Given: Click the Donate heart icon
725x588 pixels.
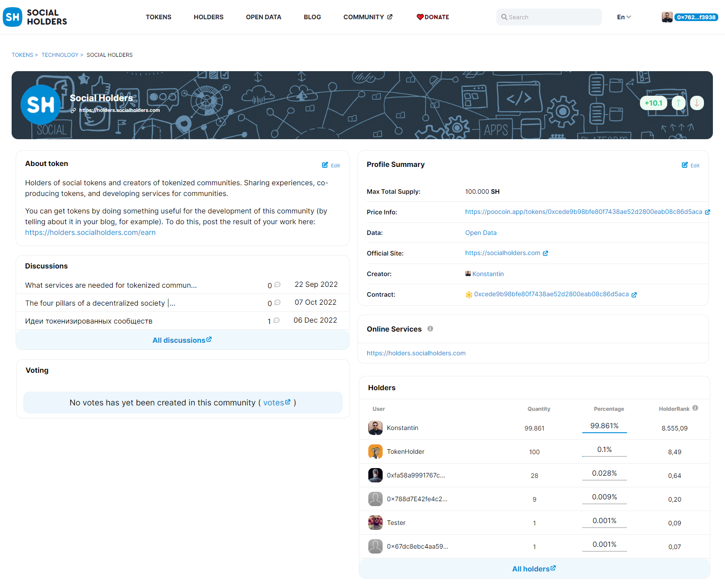Looking at the screenshot, I should (420, 17).
